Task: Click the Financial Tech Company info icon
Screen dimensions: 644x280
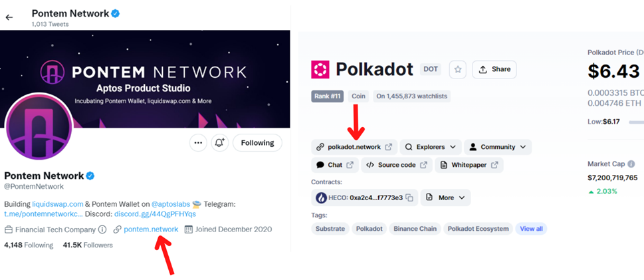Action: [x=102, y=229]
